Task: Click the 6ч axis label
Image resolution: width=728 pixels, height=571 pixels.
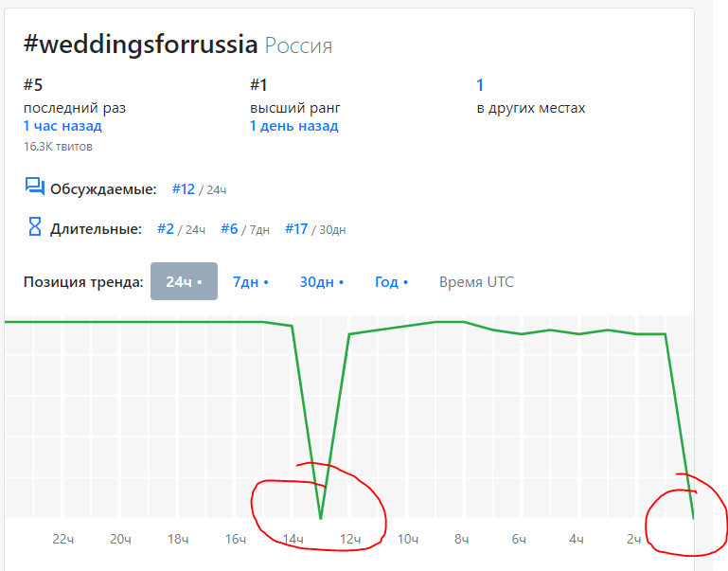Action: (x=519, y=539)
